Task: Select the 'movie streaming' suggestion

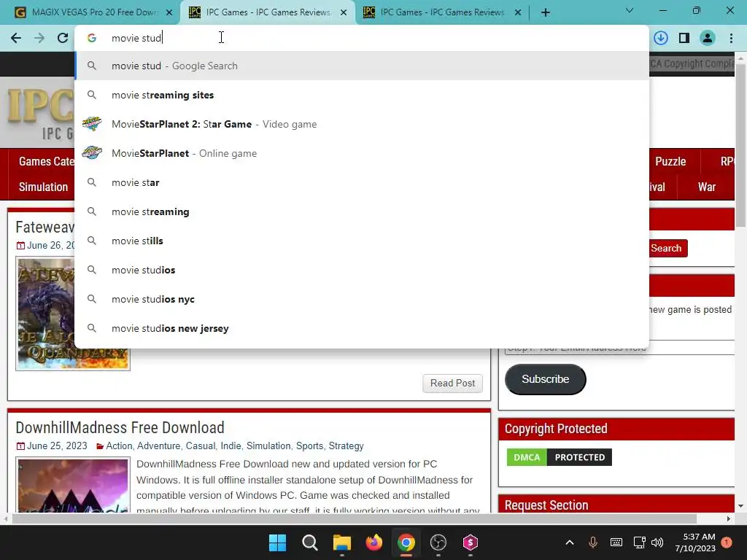Action: point(362,211)
